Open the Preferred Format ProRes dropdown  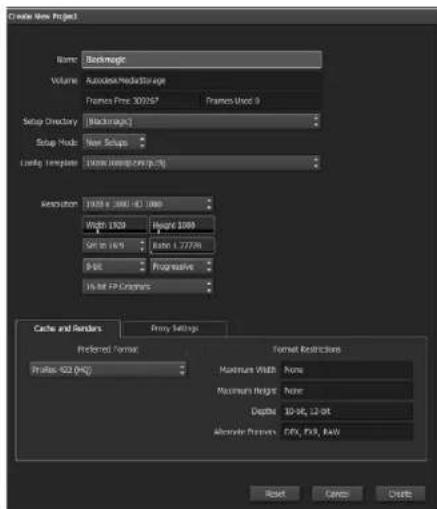pyautogui.click(x=108, y=370)
